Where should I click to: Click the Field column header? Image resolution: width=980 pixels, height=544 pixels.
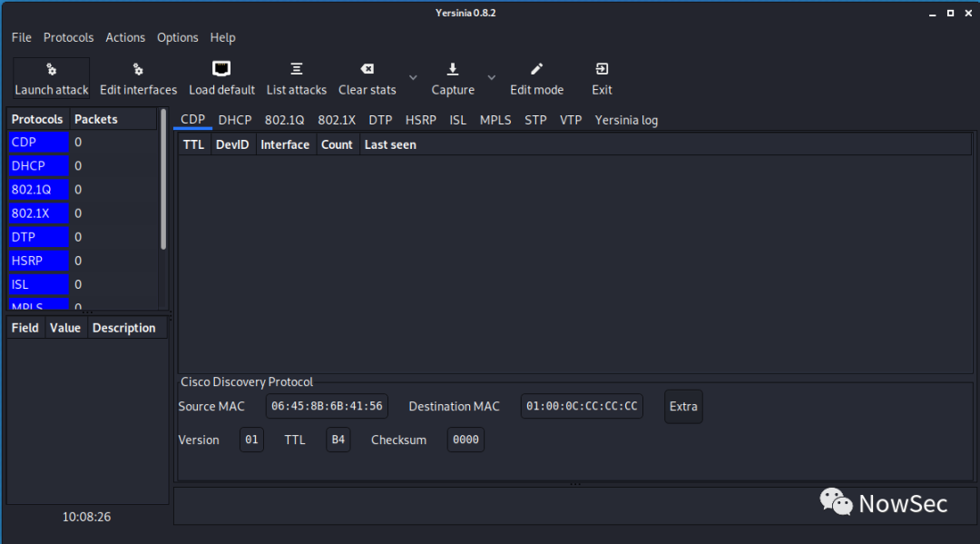pos(25,328)
